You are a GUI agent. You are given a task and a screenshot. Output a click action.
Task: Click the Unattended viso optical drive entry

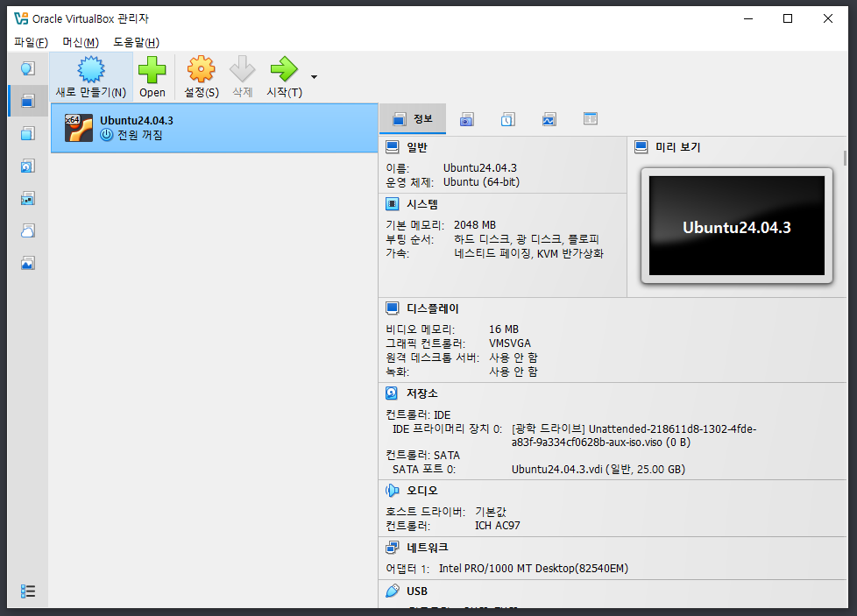[x=634, y=435]
